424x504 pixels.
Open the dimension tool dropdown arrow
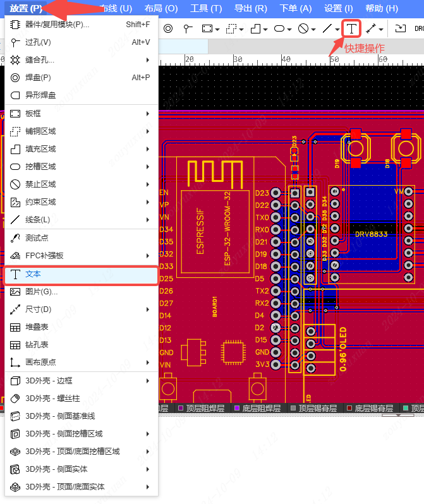[381, 30]
